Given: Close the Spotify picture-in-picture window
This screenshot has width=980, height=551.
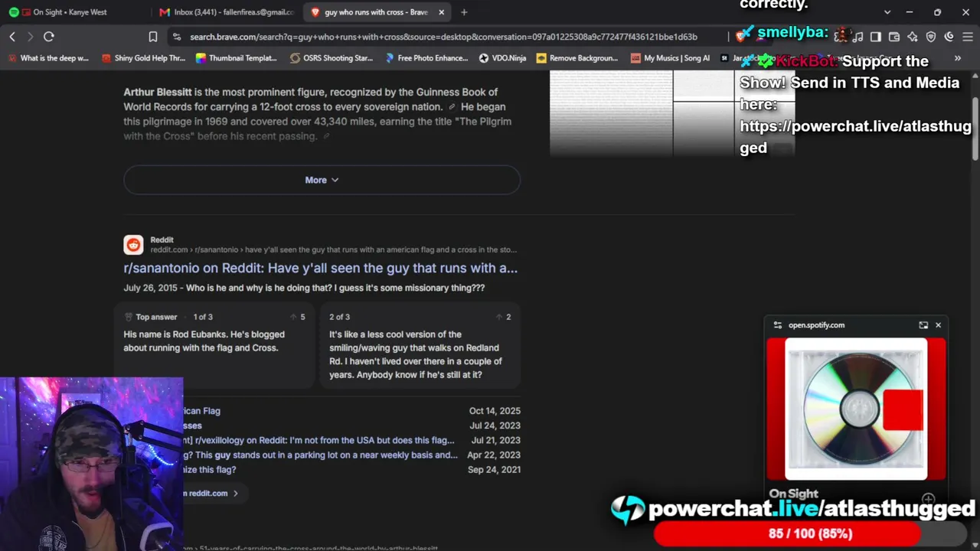Looking at the screenshot, I should coord(938,325).
